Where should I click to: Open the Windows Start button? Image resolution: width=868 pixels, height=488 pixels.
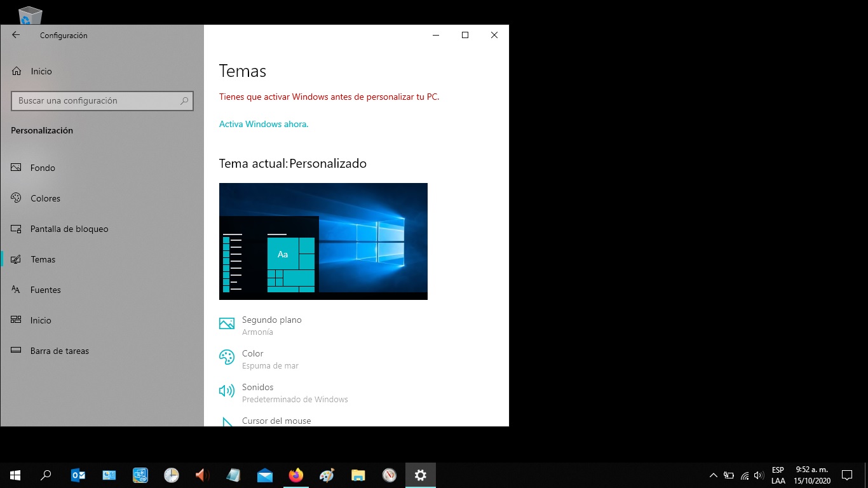pos(15,475)
